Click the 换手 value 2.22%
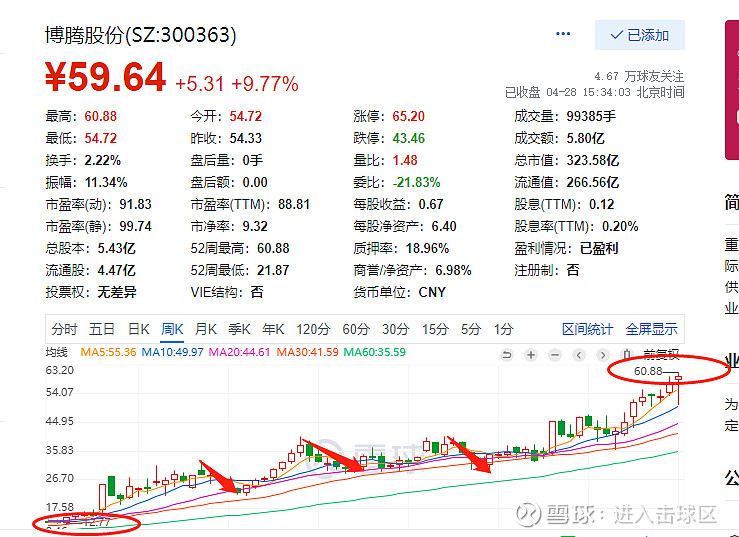This screenshot has width=739, height=537. (x=103, y=160)
